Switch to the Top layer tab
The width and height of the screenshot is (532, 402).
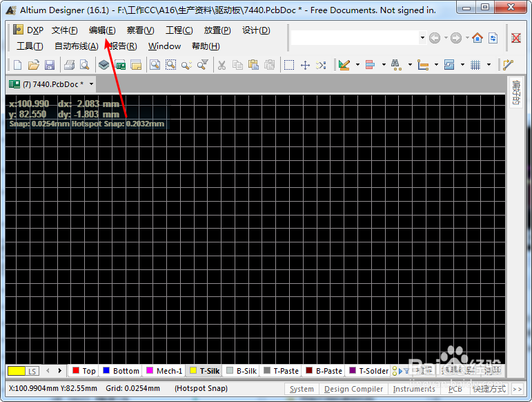83,371
